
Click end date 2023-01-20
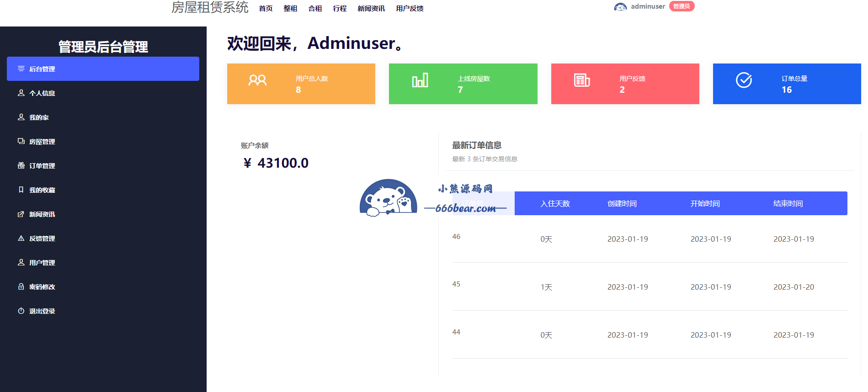(x=793, y=287)
